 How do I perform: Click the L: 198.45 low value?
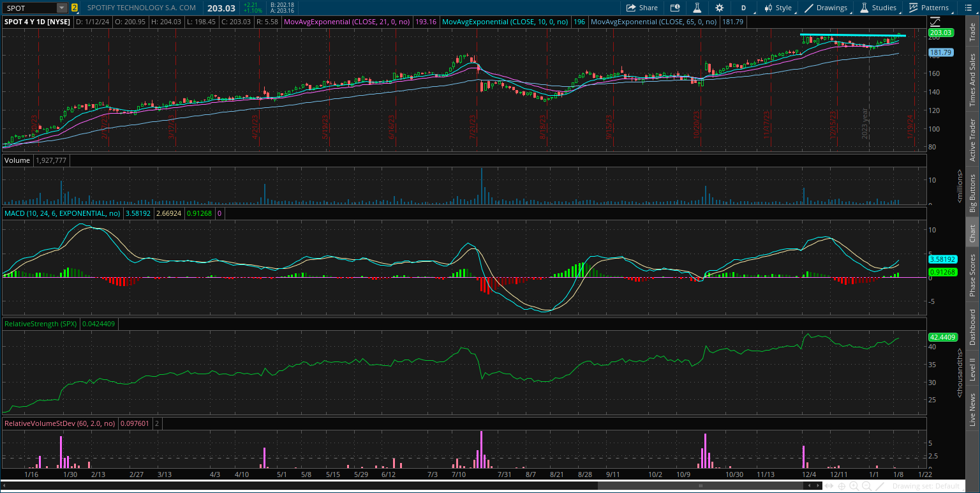202,22
